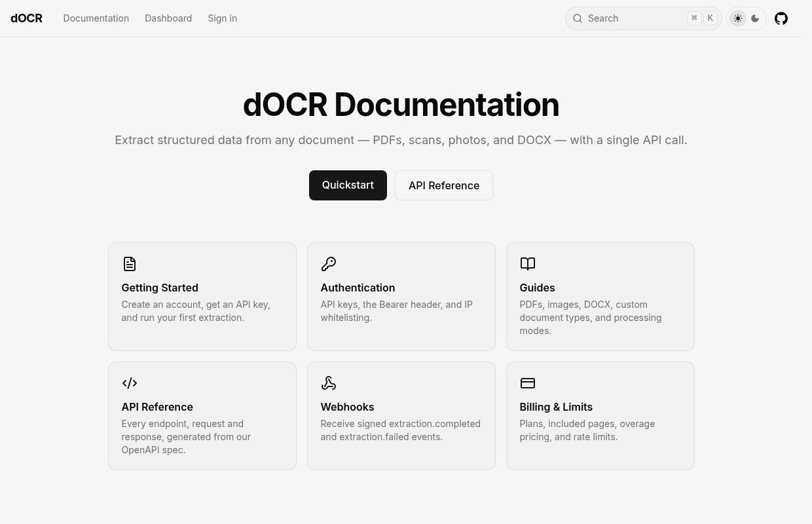Viewport: 812px width, 524px height.
Task: Click the ⌘ shortcut key badge
Action: tap(694, 18)
